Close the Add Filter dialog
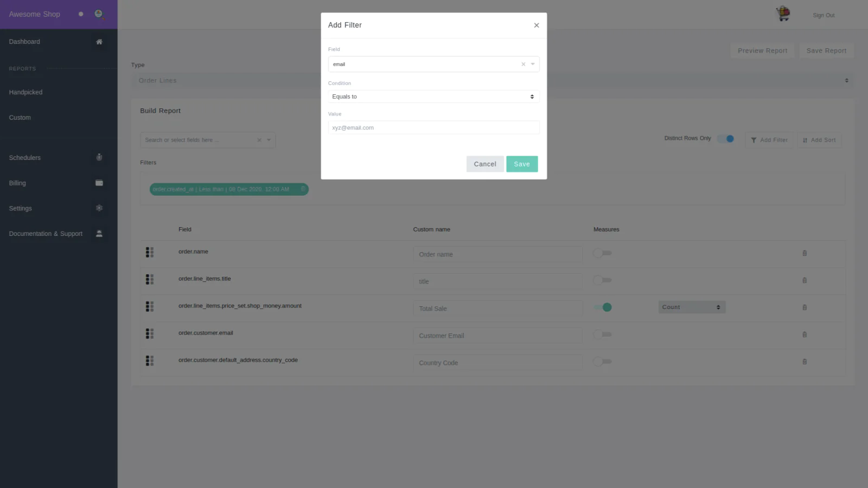Screen dimensions: 868x488 (x=536, y=25)
